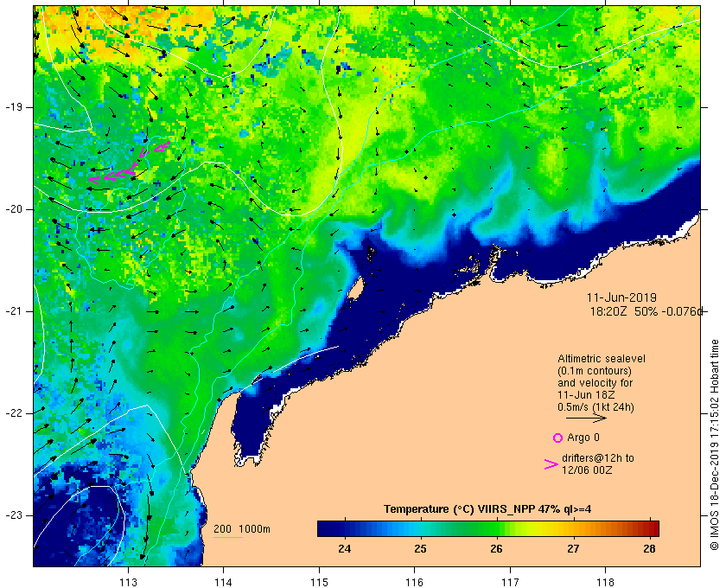Click the Altimetric sealevel legend text
The height and width of the screenshot is (588, 726).
(x=601, y=359)
